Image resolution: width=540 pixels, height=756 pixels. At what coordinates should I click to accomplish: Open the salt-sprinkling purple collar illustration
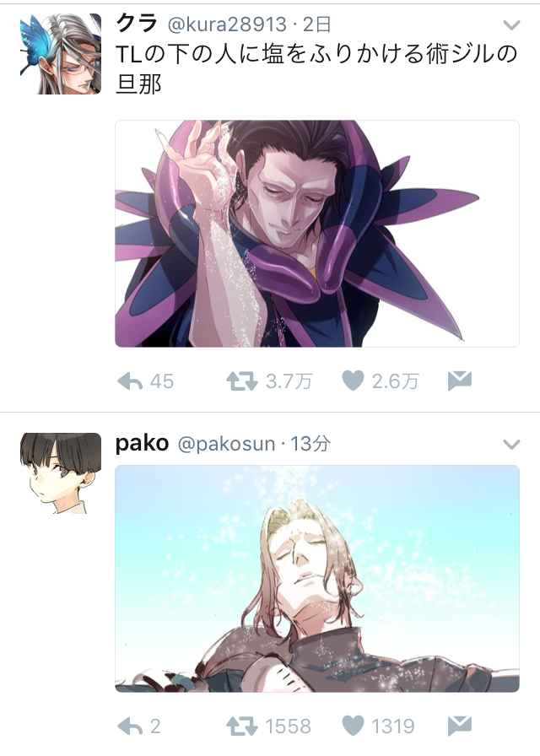(316, 234)
